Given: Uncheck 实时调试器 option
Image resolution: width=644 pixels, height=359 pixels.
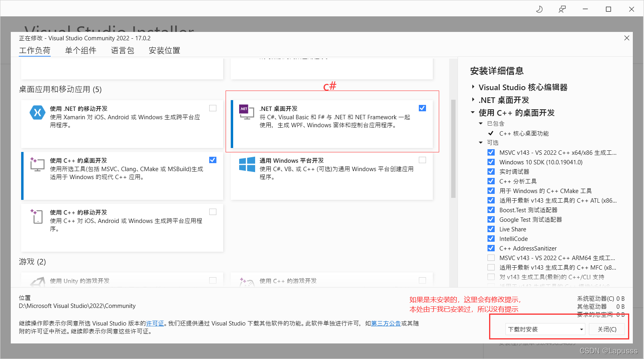Looking at the screenshot, I should 491,172.
